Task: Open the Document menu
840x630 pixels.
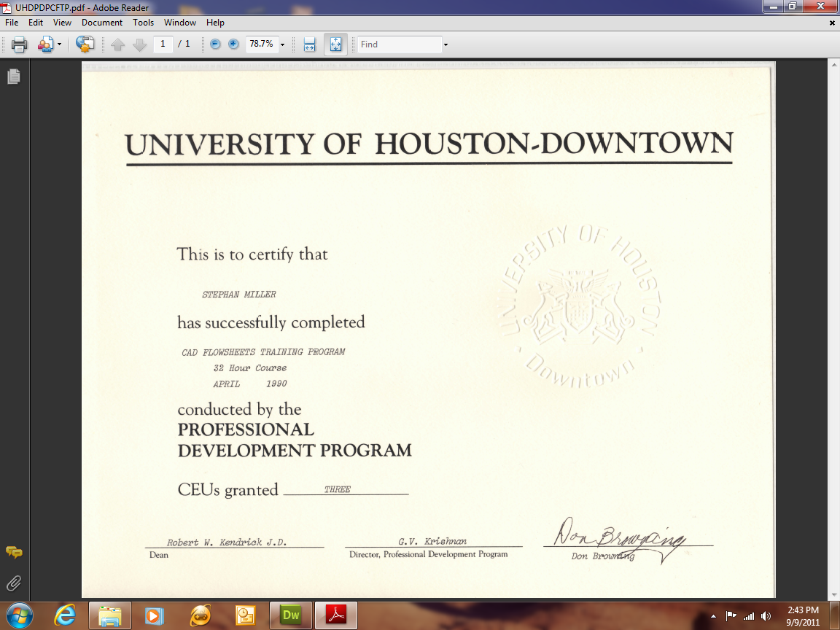Action: 102,23
